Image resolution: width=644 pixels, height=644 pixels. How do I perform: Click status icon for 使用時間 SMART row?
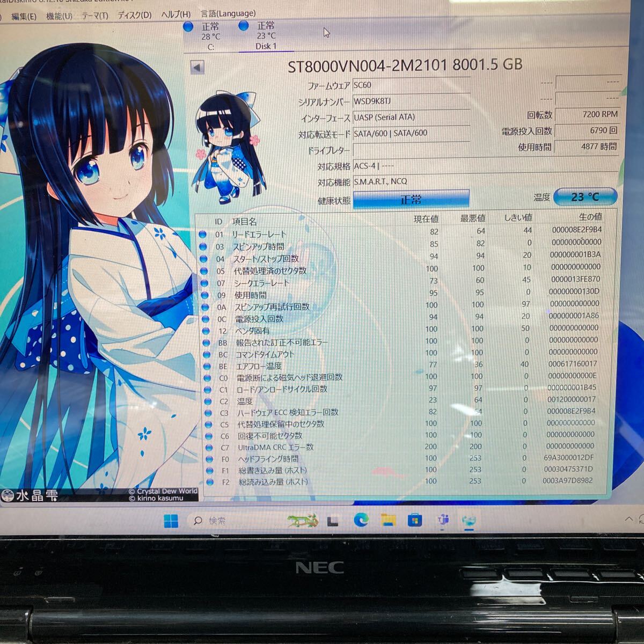(x=204, y=295)
